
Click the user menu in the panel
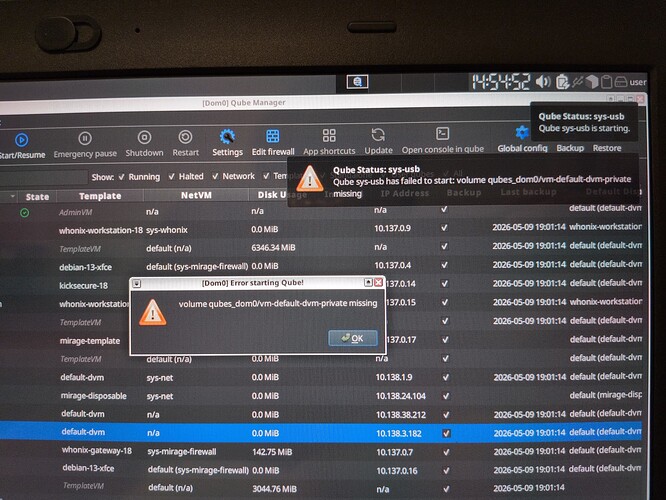pyautogui.click(x=638, y=82)
